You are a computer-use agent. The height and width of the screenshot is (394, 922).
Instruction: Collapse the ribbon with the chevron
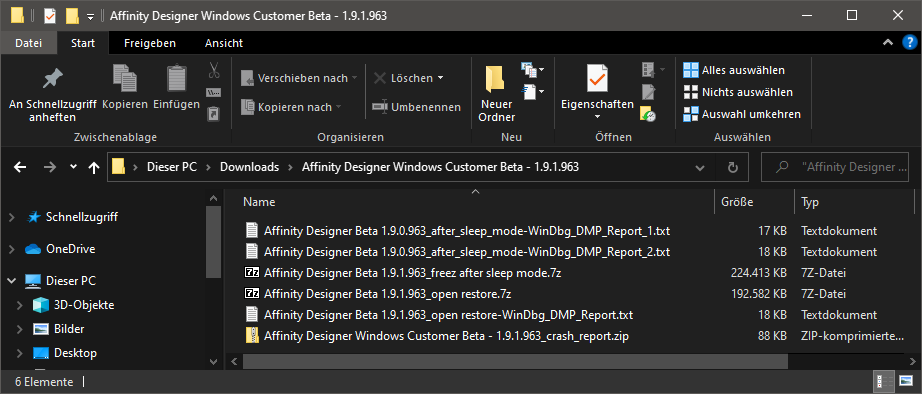(x=888, y=43)
